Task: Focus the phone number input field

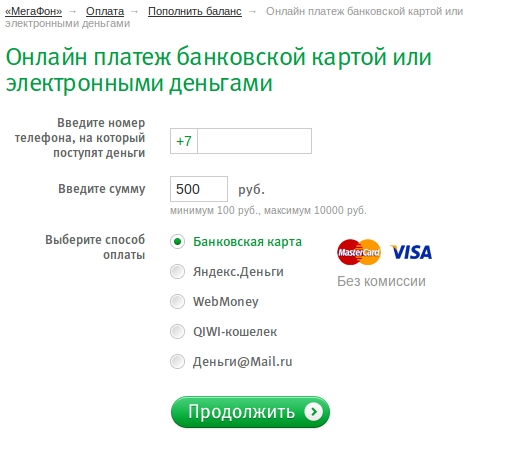Action: coord(255,141)
